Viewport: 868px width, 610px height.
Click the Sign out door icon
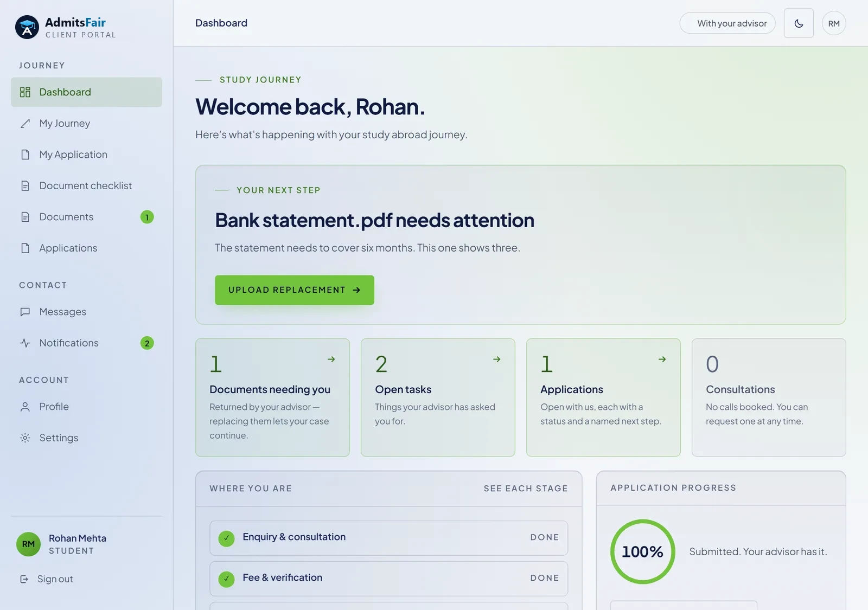coord(24,579)
